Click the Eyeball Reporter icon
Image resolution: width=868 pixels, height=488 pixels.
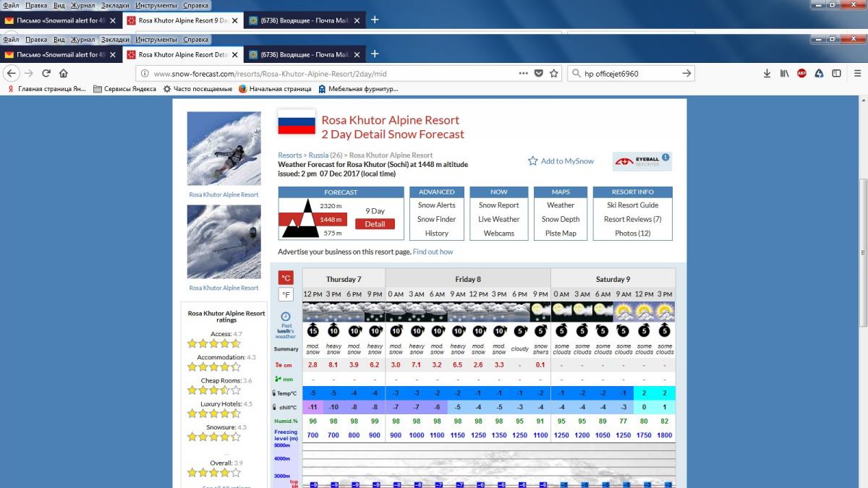click(642, 161)
